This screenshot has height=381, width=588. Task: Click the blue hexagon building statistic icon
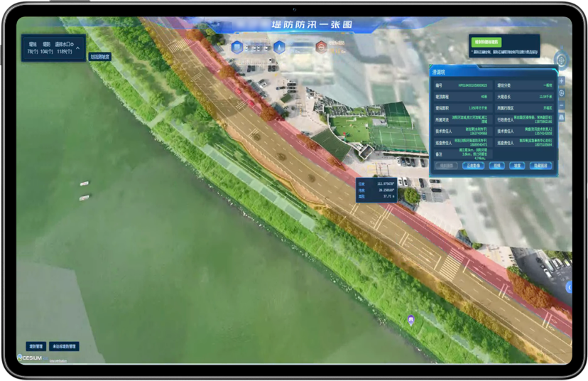point(237,48)
